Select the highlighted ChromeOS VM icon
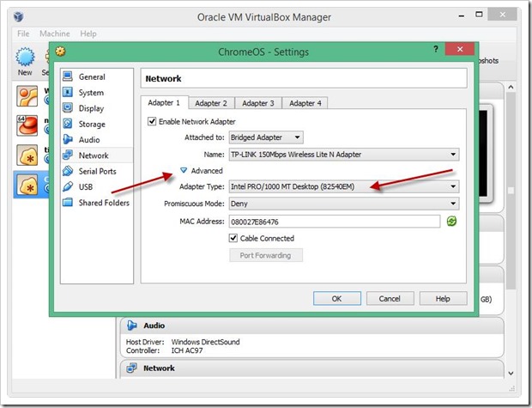Image resolution: width=532 pixels, height=408 pixels. coord(27,185)
